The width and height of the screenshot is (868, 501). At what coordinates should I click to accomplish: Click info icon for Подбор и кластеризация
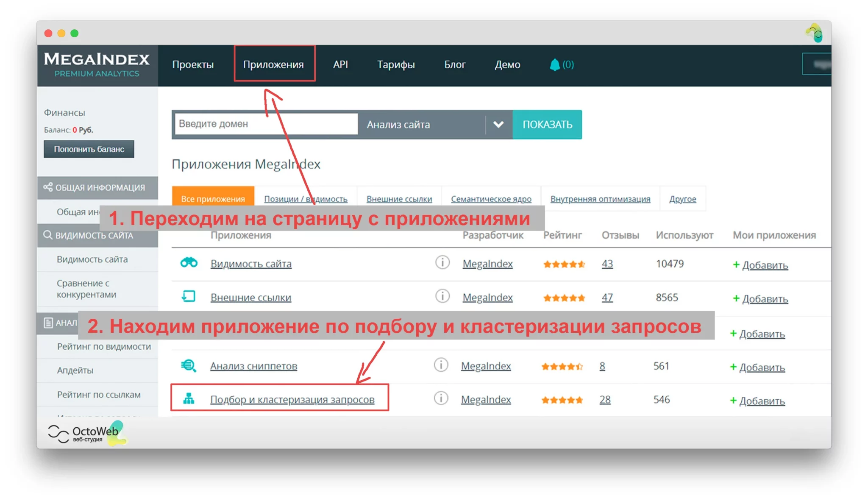(x=441, y=398)
